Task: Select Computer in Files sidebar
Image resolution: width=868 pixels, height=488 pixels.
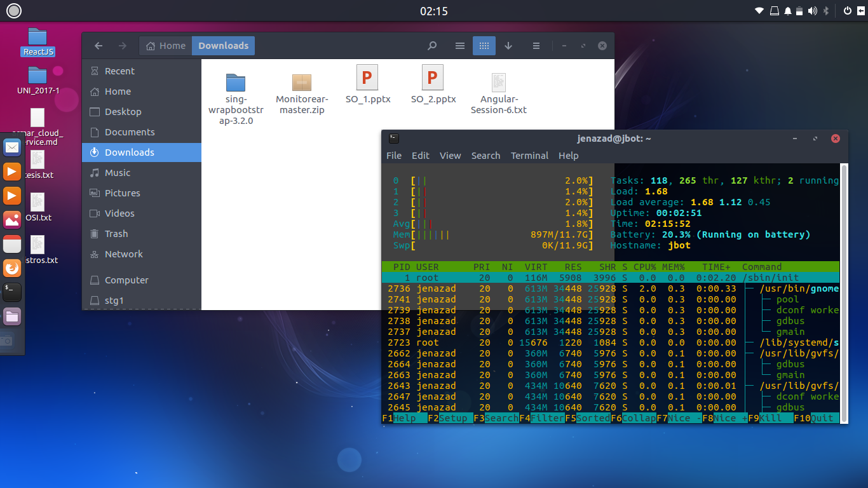Action: point(142,280)
